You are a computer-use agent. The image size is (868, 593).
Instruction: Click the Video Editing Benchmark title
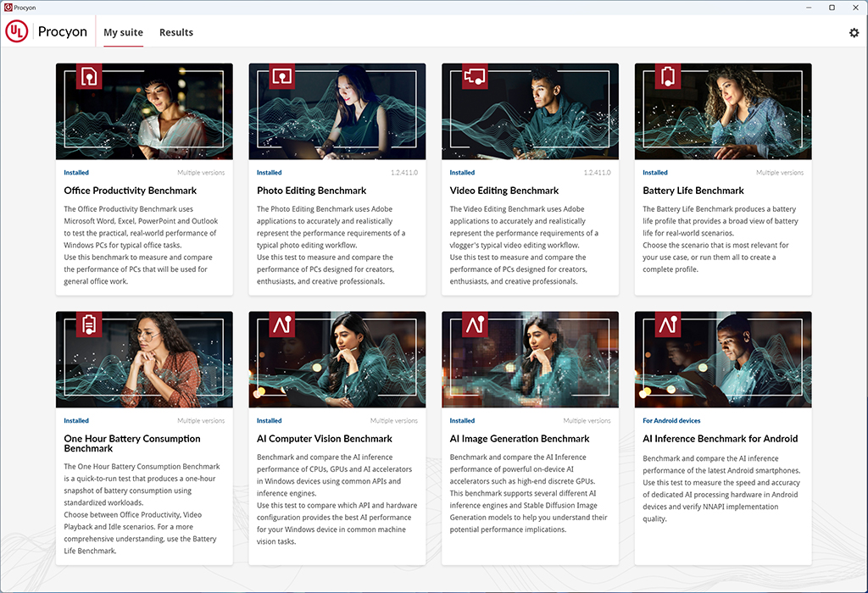504,191
